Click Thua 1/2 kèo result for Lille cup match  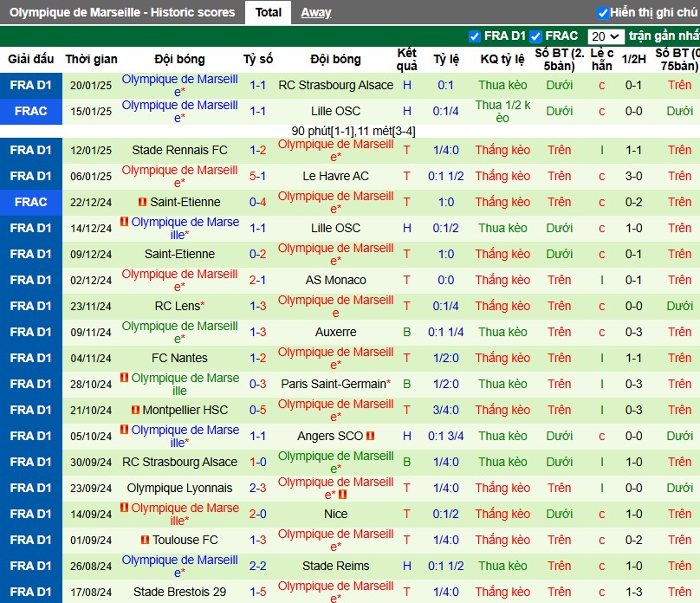[x=502, y=111]
